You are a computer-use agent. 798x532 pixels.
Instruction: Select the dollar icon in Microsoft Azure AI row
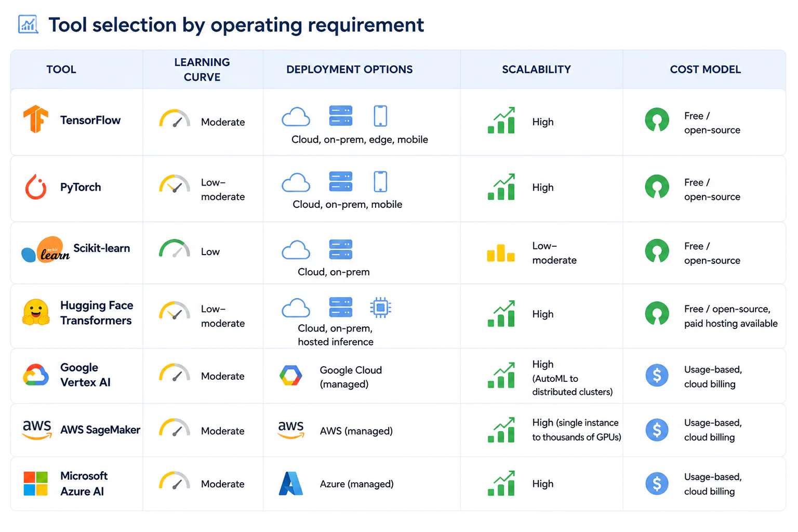pyautogui.click(x=657, y=483)
